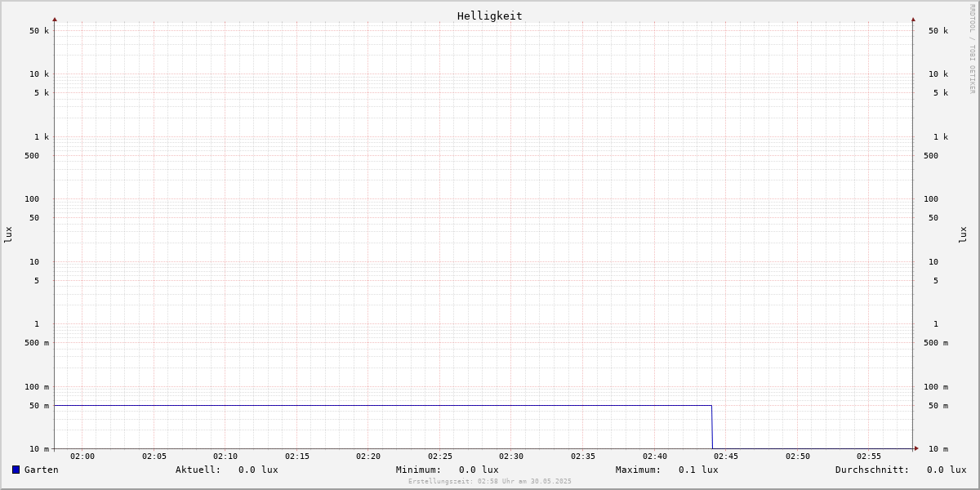Image resolution: width=980 pixels, height=490 pixels.
Task: Select the Garten legend label
Action: point(42,470)
